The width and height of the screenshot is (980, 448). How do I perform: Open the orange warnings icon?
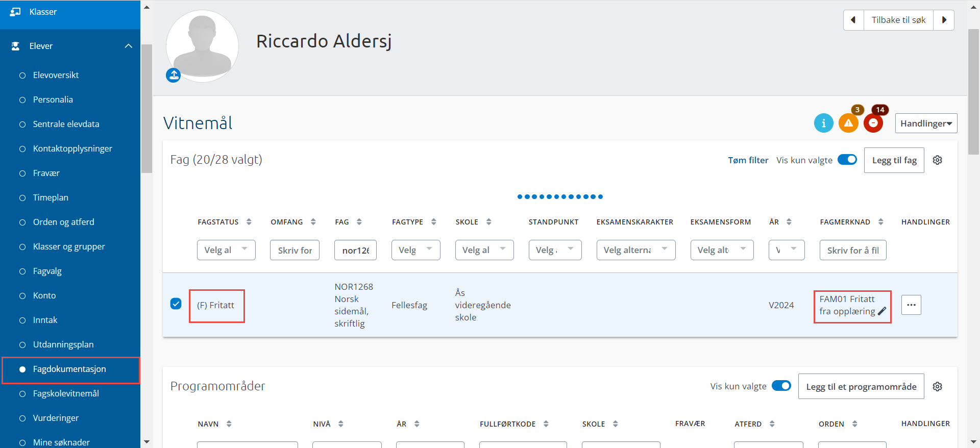[x=848, y=123]
